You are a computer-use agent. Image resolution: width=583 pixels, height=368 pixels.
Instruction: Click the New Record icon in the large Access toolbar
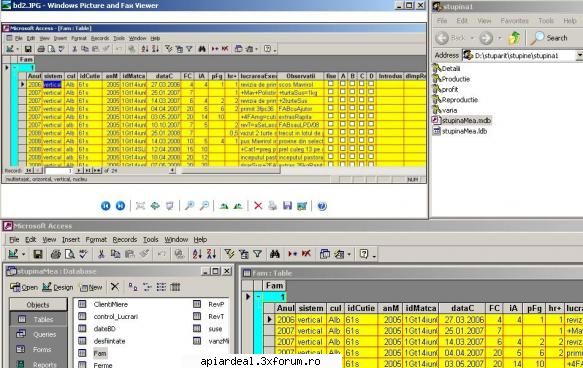(292, 254)
